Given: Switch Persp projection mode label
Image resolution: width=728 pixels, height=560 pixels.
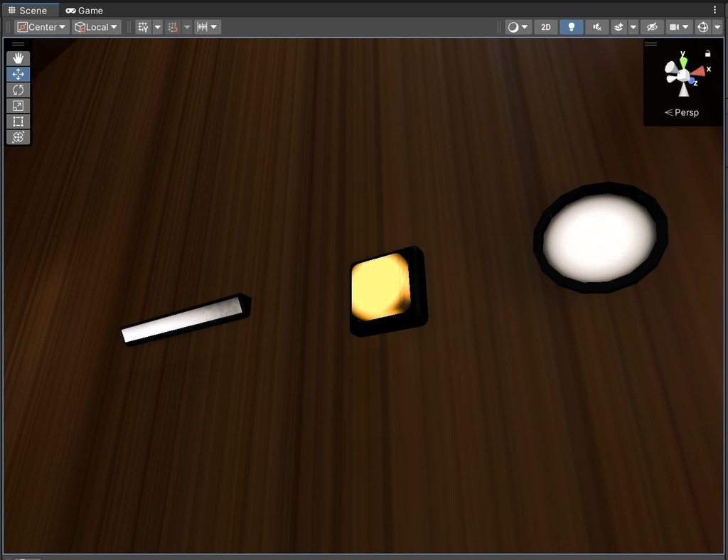Looking at the screenshot, I should 682,112.
